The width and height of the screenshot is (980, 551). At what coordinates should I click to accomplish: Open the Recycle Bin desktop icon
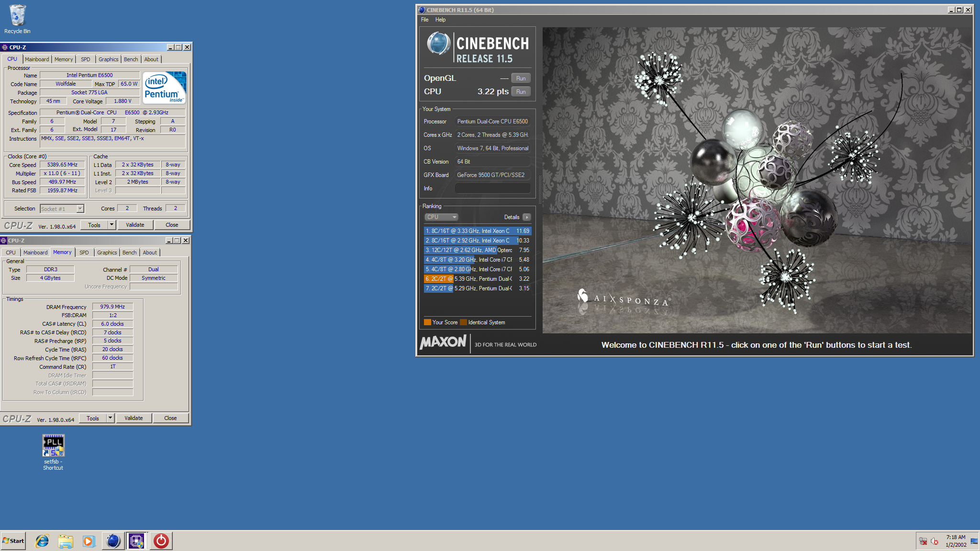coord(17,19)
